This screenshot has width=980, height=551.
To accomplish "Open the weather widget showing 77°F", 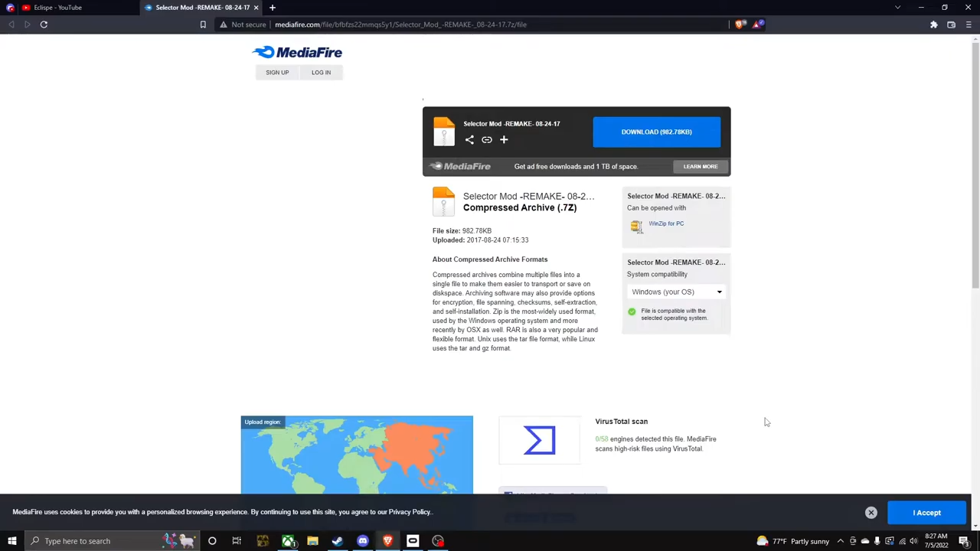I will pos(792,541).
